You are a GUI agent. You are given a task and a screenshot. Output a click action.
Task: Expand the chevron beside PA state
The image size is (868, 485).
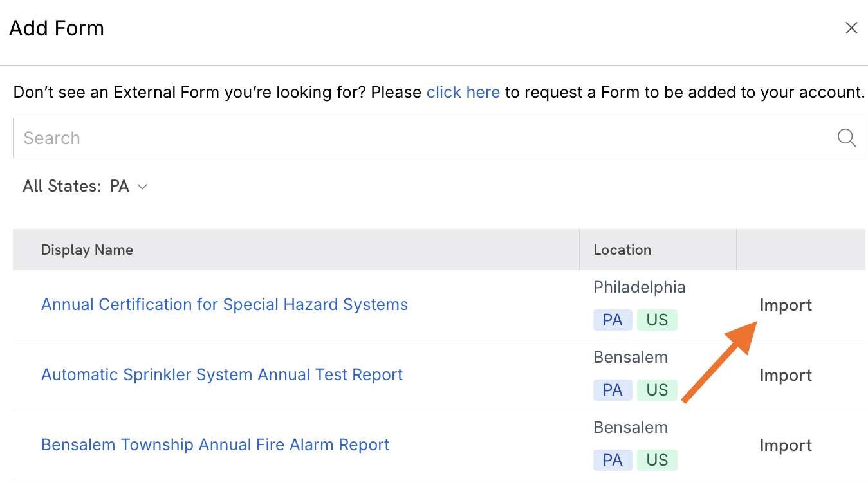click(x=143, y=187)
